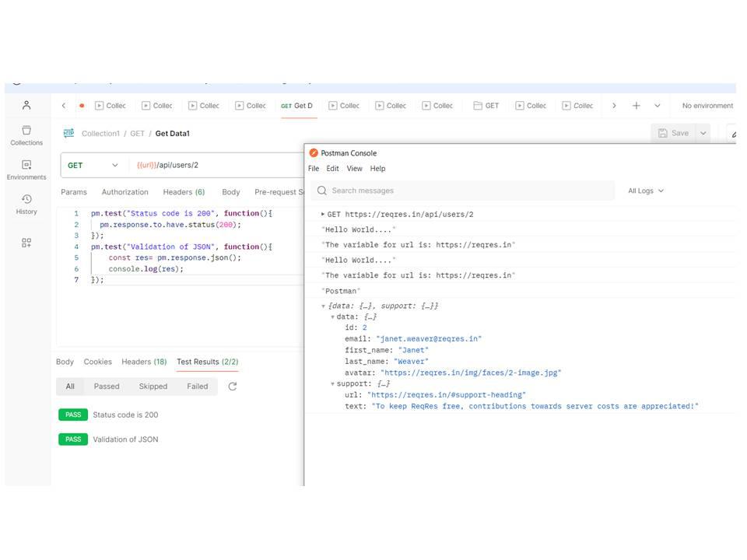The height and width of the screenshot is (560, 747).
Task: Click Collection1 in the breadcrumb
Action: [x=100, y=133]
